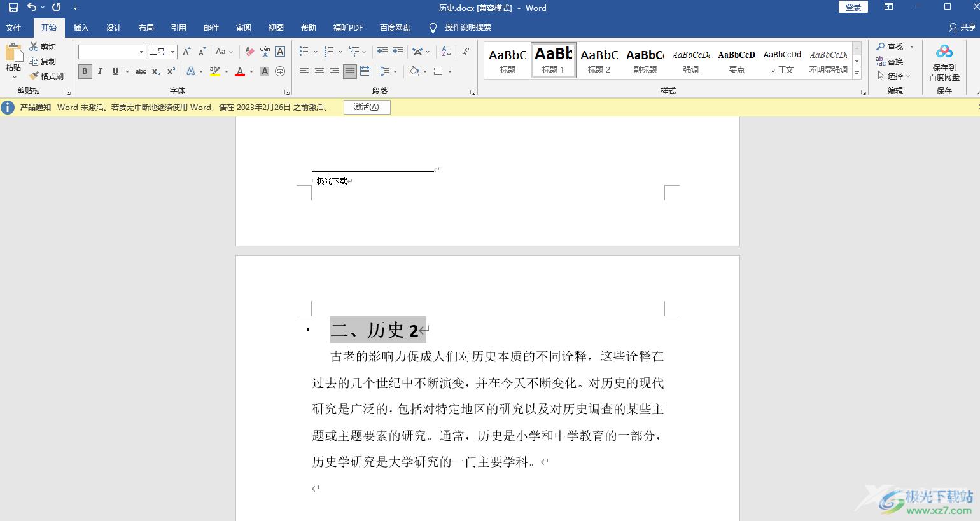Viewport: 980px width, 521px height.
Task: Expand the borders dropdown arrow
Action: click(x=449, y=71)
